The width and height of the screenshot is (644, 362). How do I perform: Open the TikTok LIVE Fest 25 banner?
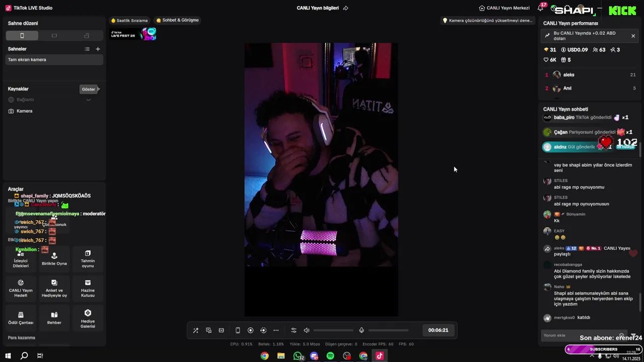click(133, 34)
